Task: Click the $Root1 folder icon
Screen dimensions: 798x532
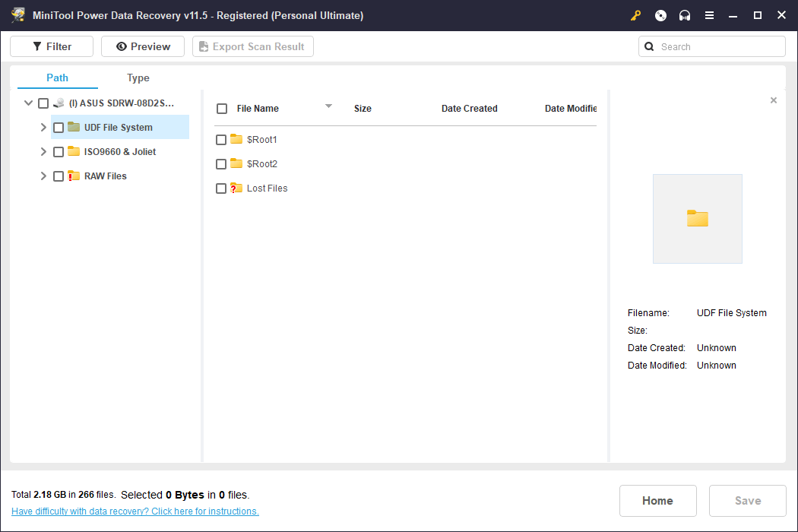Action: pos(236,139)
